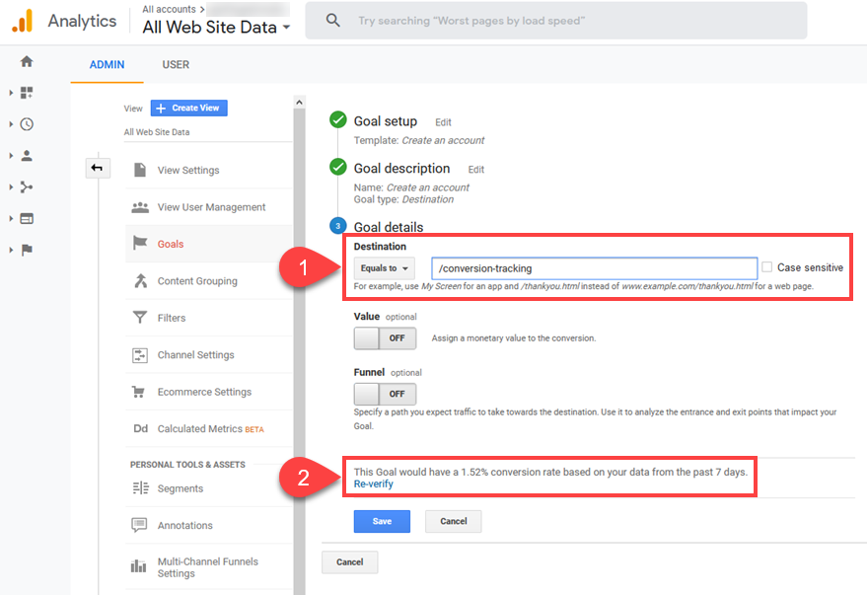Open the Conversions flag icon in sidebar
Viewport: 868px width, 595px height.
point(27,251)
